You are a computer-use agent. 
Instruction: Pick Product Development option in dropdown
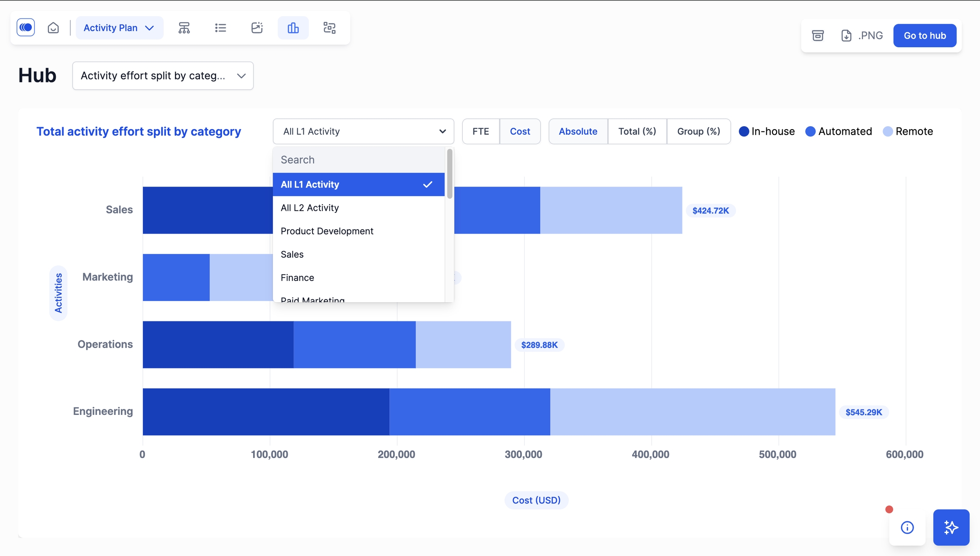coord(327,231)
